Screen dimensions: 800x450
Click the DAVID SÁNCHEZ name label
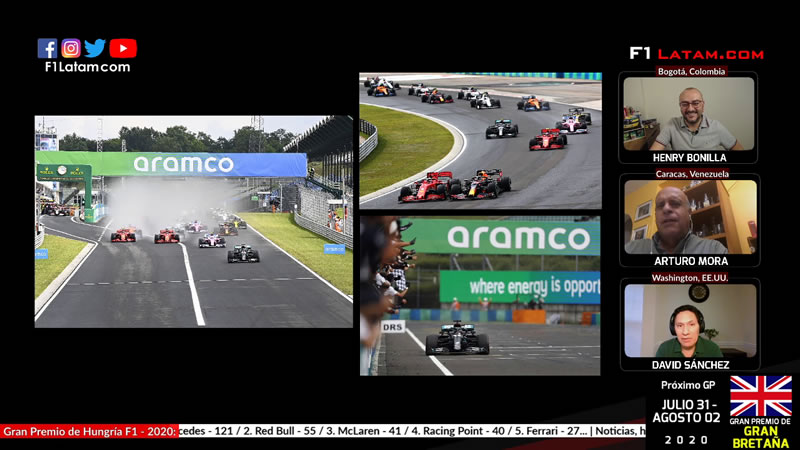690,365
